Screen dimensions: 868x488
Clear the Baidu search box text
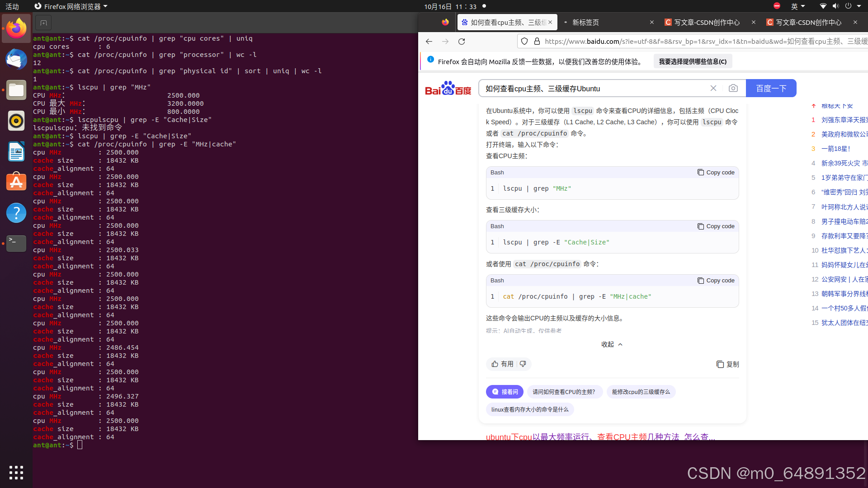[x=713, y=89]
